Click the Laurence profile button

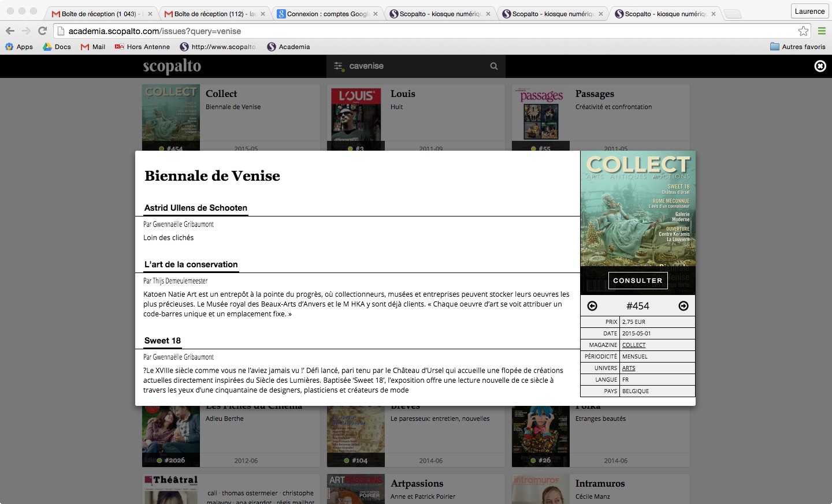[x=809, y=11]
